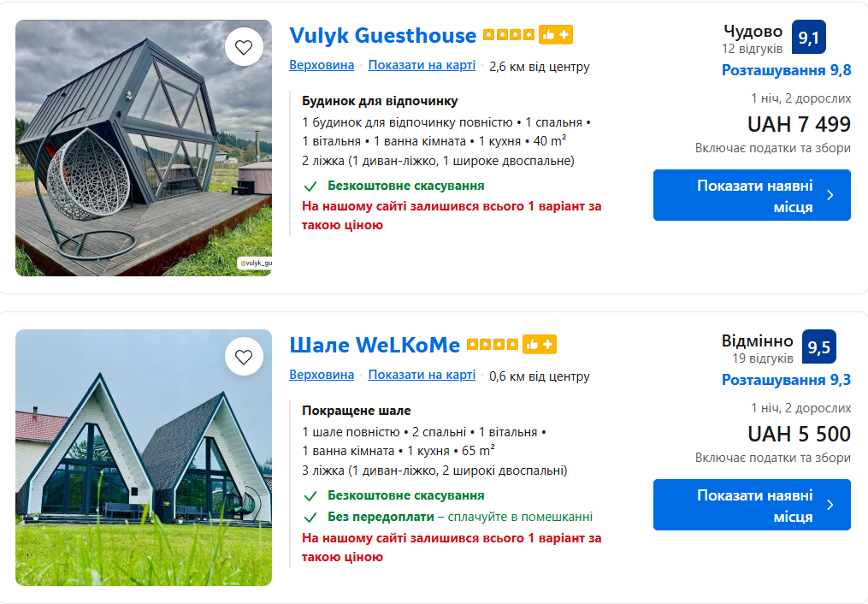Screen dimensions: 868x604
Task: Save Vulyk Guesthouse to favorites with heart
Action: 244,47
